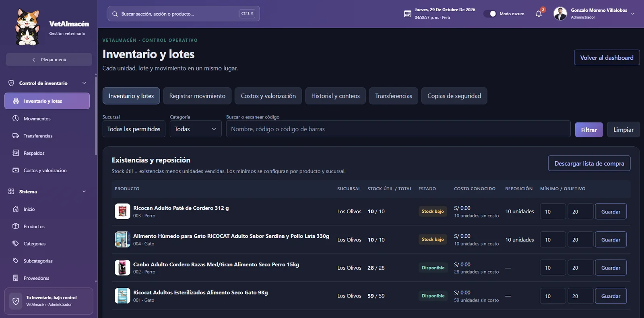The height and width of the screenshot is (318, 644).
Task: Click the search magnifier icon
Action: (x=115, y=14)
